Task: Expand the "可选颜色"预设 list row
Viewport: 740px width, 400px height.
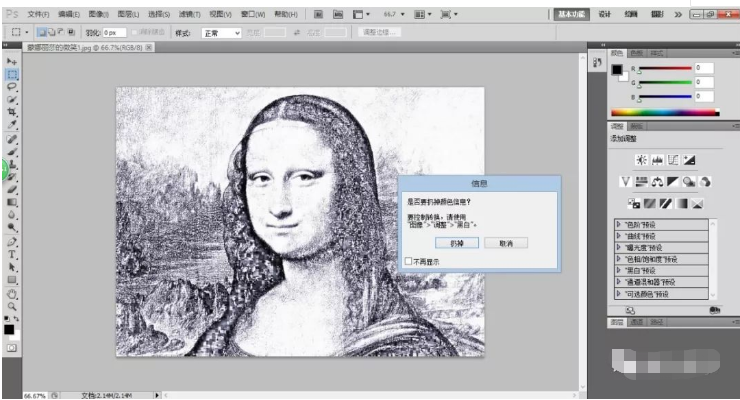Action: click(661, 294)
